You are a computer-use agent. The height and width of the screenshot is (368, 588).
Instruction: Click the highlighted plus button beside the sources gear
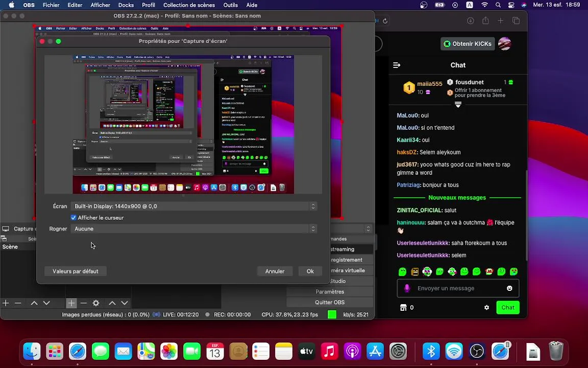71,303
